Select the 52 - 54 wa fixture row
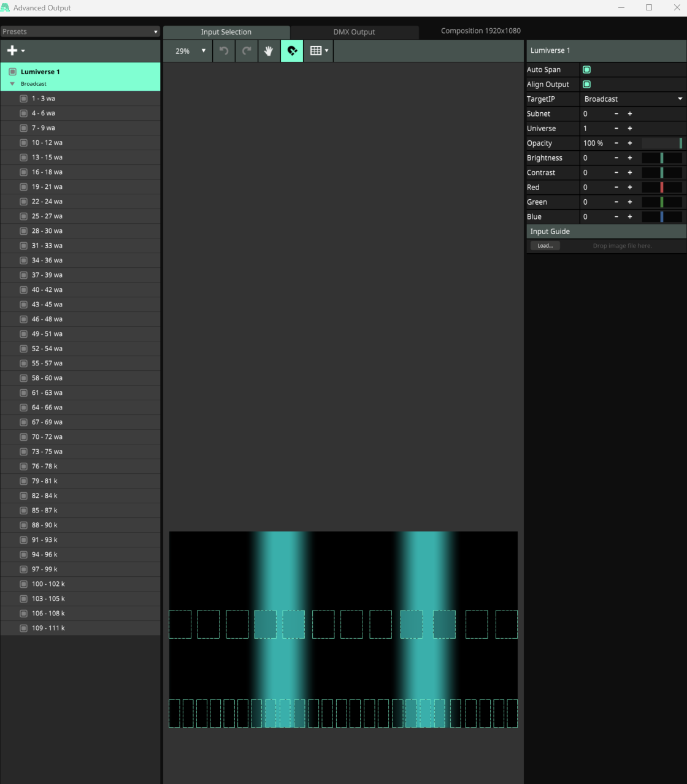The width and height of the screenshot is (687, 784). click(x=80, y=349)
